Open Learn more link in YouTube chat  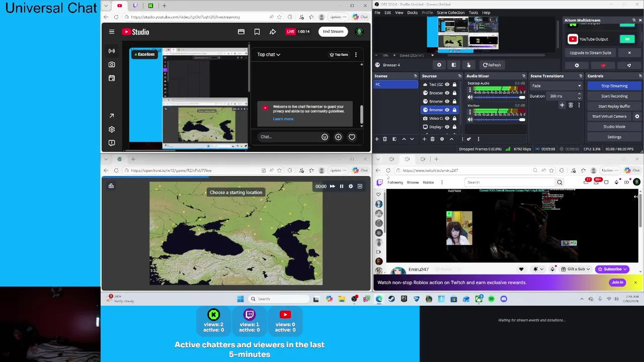(x=283, y=119)
